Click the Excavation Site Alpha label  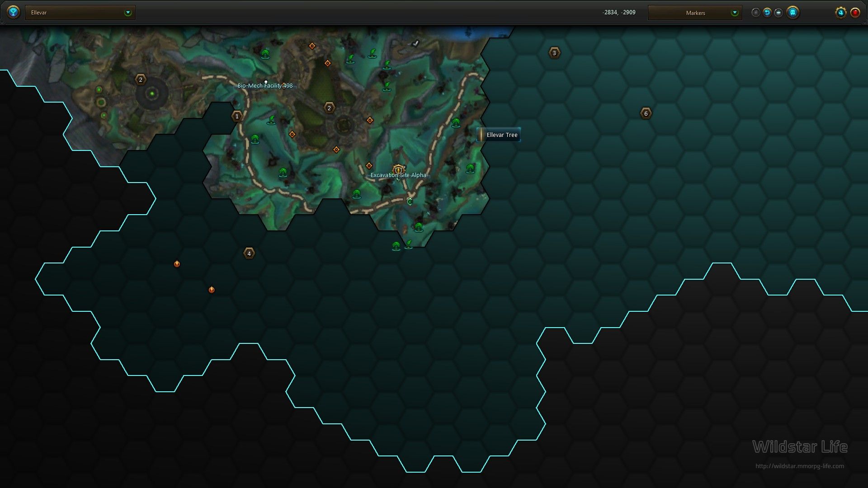click(398, 175)
